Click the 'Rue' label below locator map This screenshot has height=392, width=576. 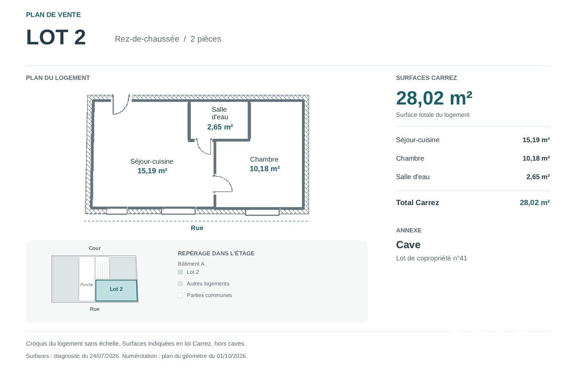(x=95, y=309)
